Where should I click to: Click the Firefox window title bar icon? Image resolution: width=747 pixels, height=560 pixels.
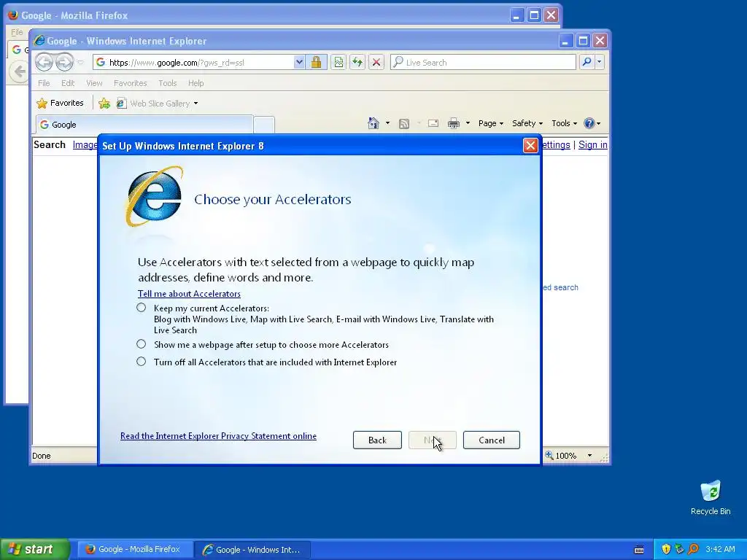[x=13, y=15]
